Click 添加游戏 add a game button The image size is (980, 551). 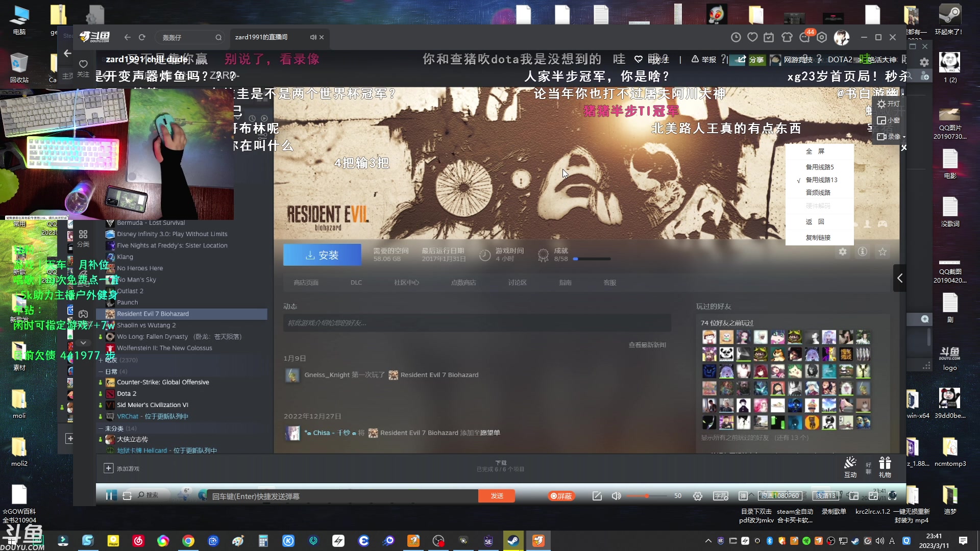pyautogui.click(x=121, y=468)
